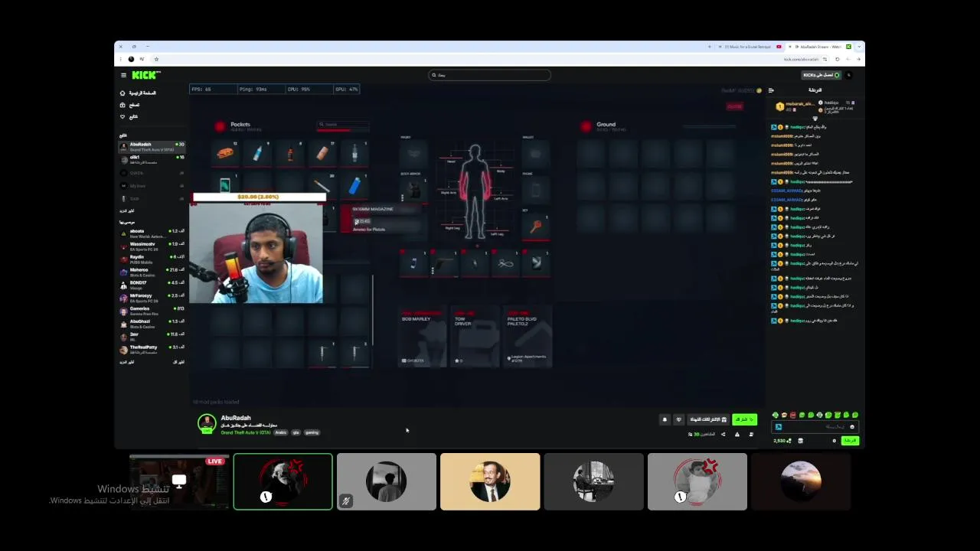Click the TOW DRIVER job card
The width and height of the screenshot is (980, 551).
pyautogui.click(x=474, y=337)
